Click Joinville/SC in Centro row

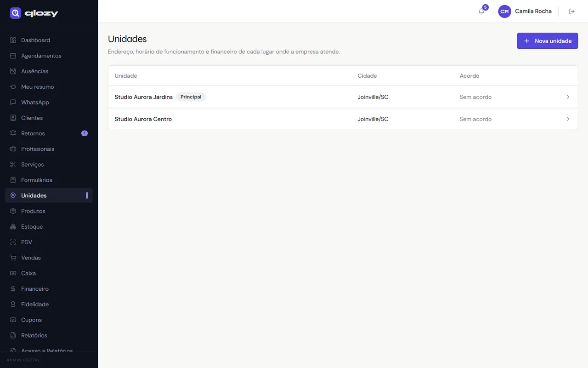pyautogui.click(x=373, y=119)
